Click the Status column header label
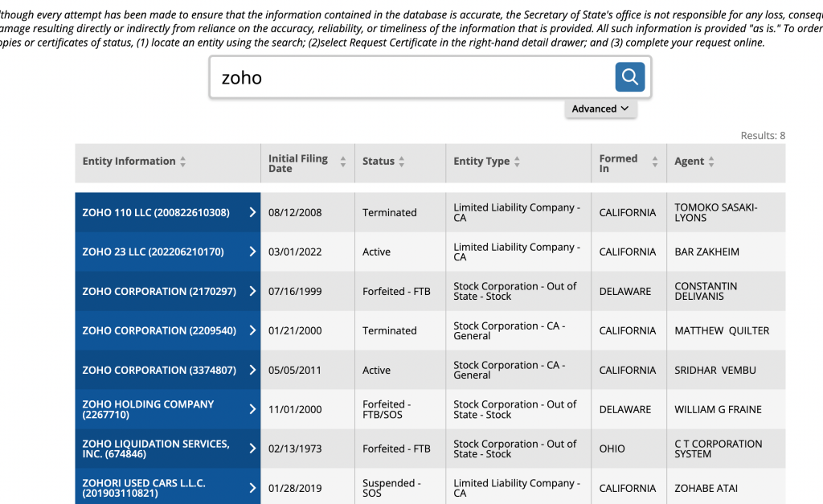 tap(378, 162)
